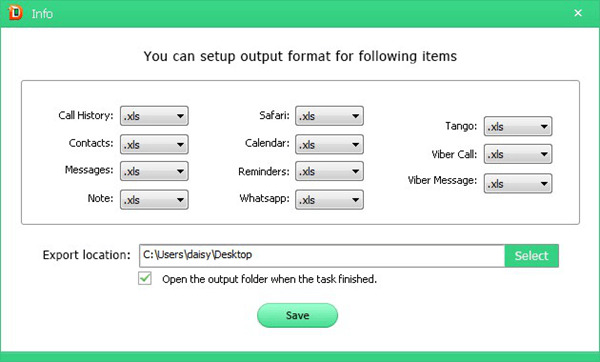Close the Info dialog window

pos(578,13)
